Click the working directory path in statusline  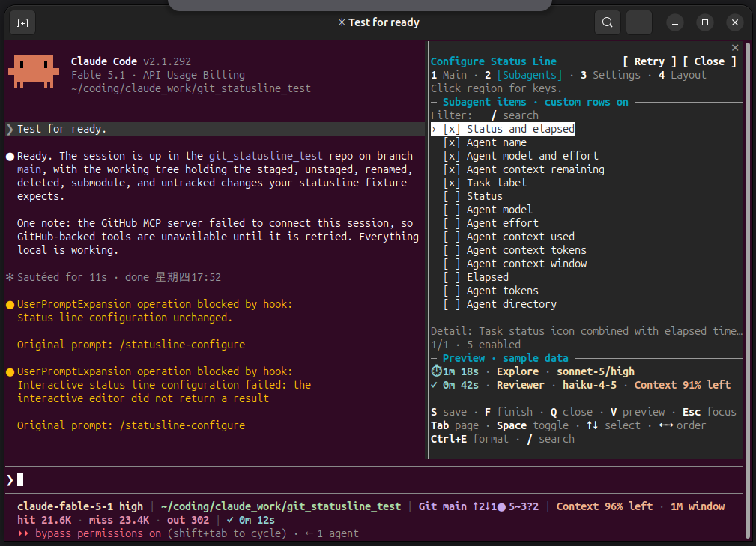281,506
